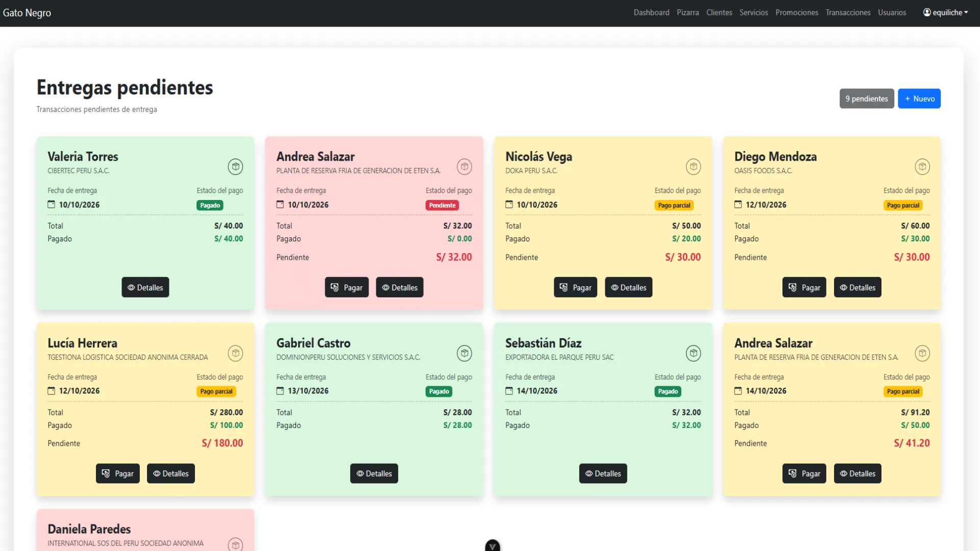This screenshot has width=980, height=551.
Task: Click the S/ 180.00 pending amount
Action: [222, 443]
